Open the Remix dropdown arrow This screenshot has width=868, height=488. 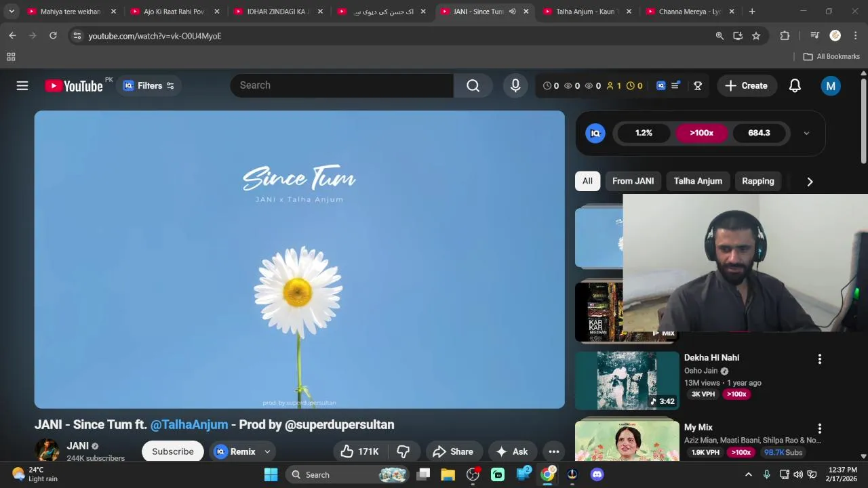[267, 451]
